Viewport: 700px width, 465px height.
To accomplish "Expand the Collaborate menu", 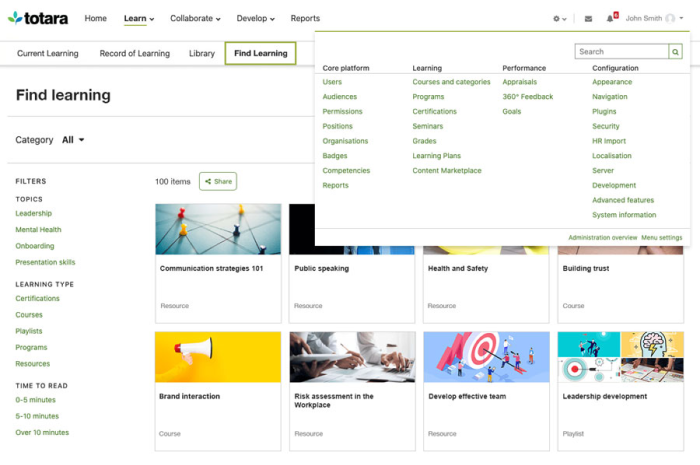I will pos(195,18).
